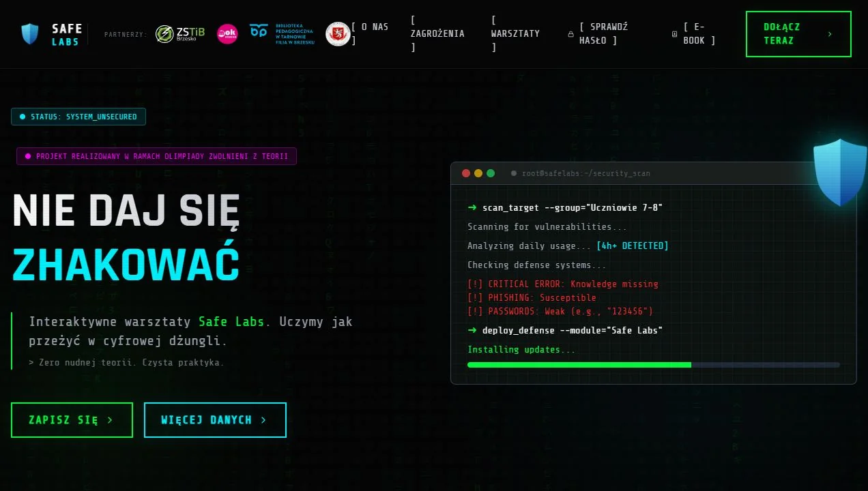This screenshot has width=868, height=491.
Task: Click the STATUS: SYSTEM_UNSECURED badge
Action: click(78, 117)
